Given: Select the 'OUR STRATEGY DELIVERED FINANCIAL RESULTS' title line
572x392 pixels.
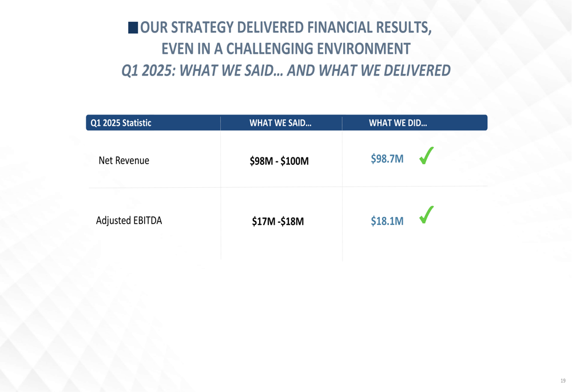Looking at the screenshot, I should click(x=286, y=27).
